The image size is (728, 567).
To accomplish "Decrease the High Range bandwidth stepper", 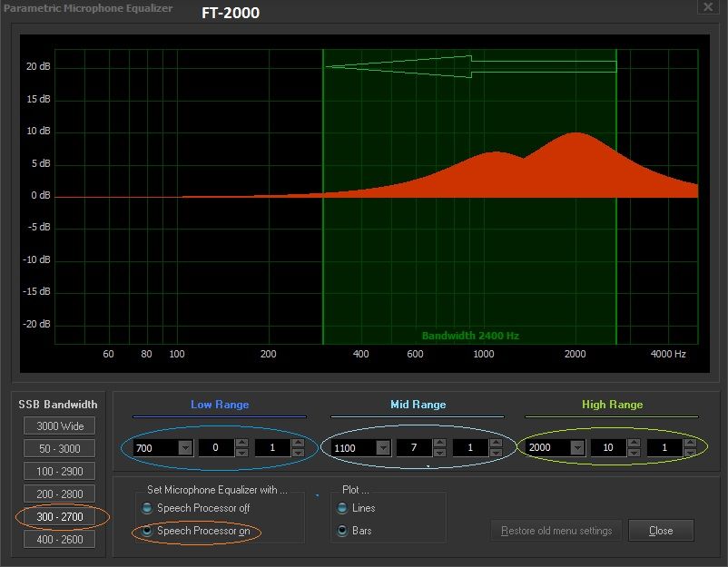I will coord(690,453).
